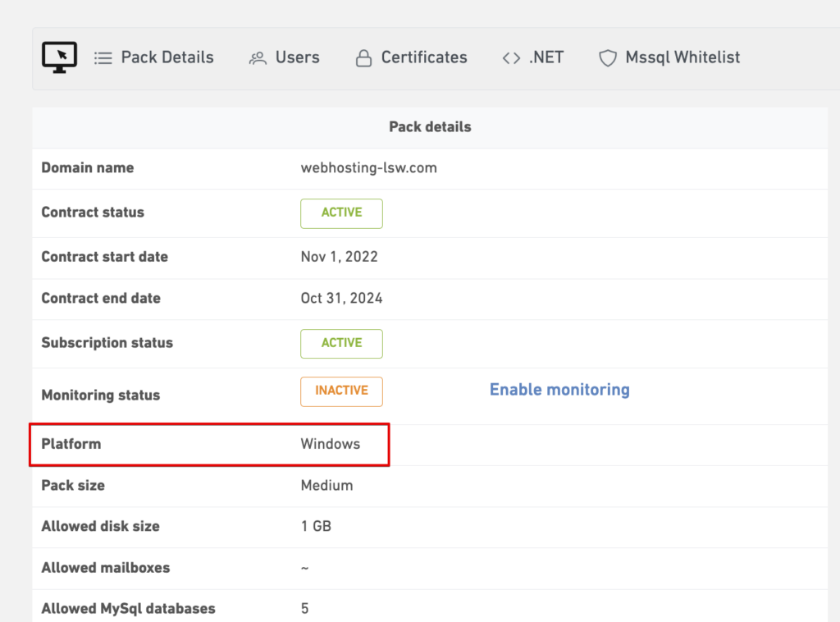Open the Pack Details tab
Viewport: 840px width, 622px height.
(154, 57)
